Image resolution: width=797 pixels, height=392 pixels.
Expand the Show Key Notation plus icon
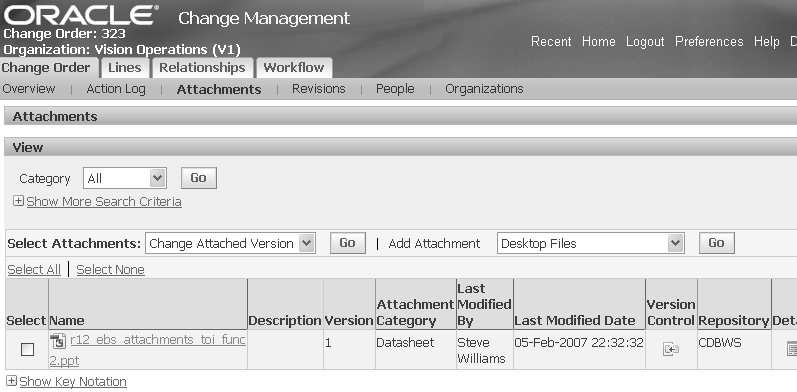[x=11, y=381]
